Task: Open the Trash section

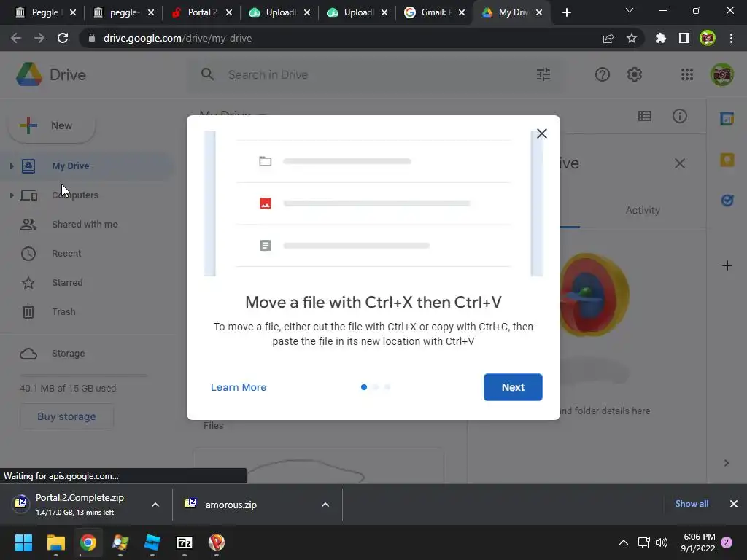Action: click(63, 312)
